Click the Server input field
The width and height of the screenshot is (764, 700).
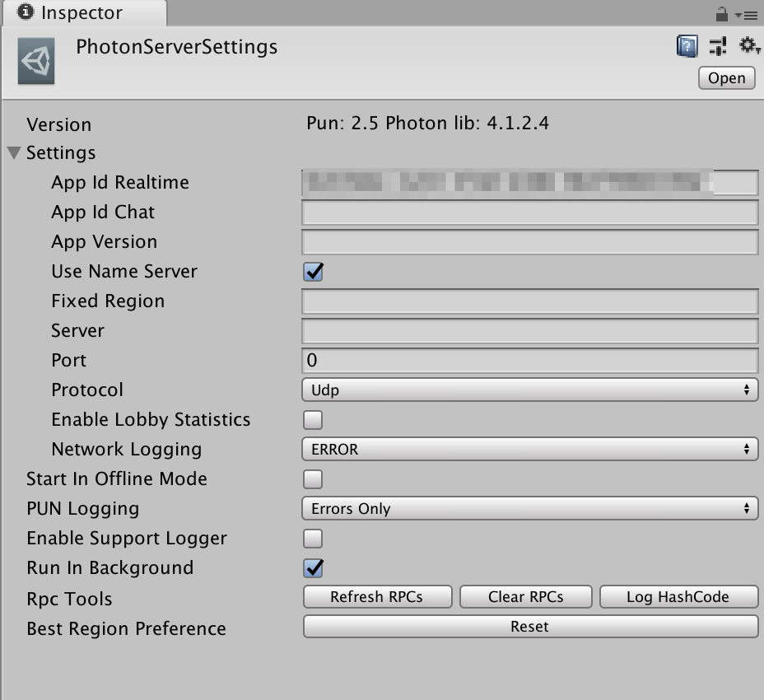coord(529,332)
